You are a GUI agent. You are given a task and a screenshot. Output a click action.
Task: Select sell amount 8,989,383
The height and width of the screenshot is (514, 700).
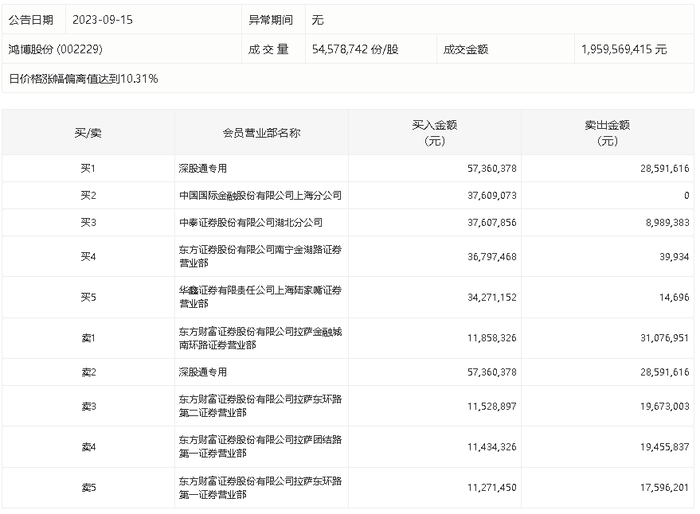(667, 222)
